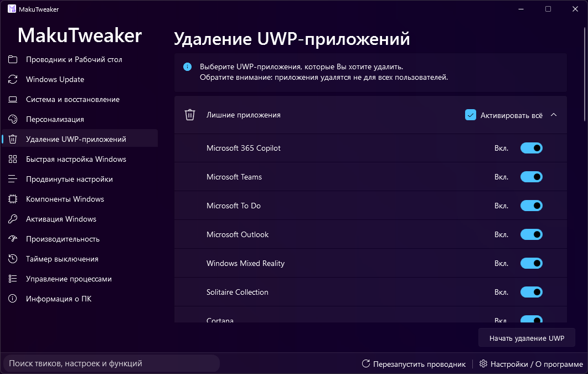Toggle the Solitaire Collection switch
Screen dimensions: 588x374
(x=532, y=292)
